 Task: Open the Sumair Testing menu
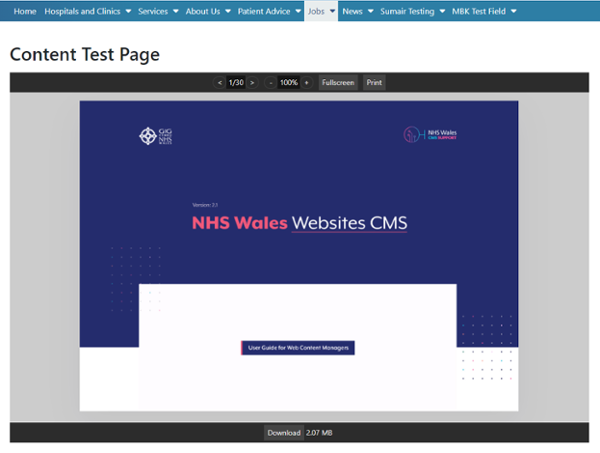(407, 11)
